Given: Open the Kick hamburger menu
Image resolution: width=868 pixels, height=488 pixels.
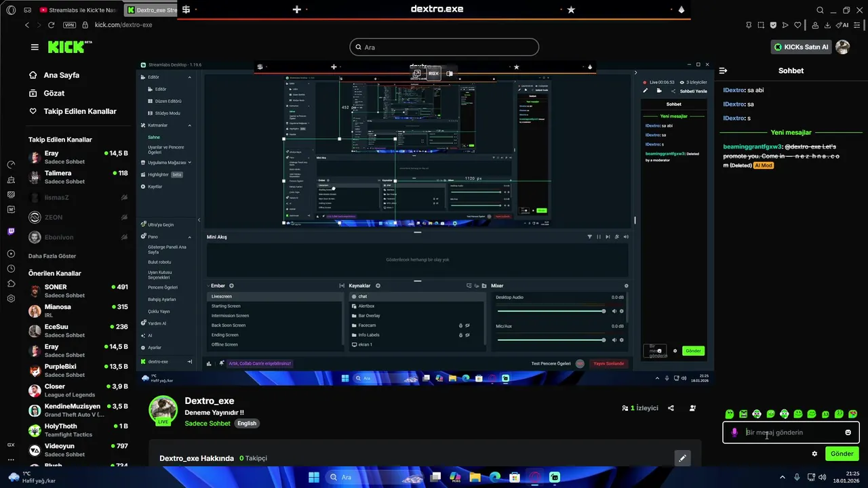Looking at the screenshot, I should coord(35,47).
